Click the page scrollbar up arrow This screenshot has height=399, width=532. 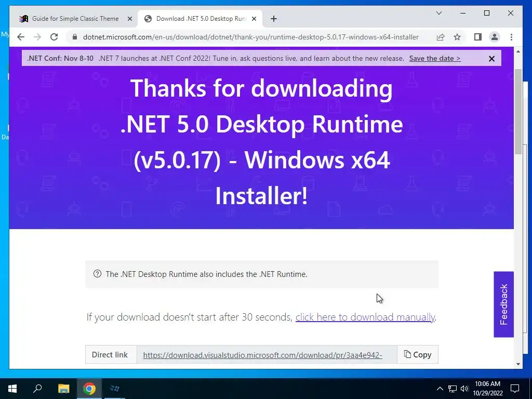pyautogui.click(x=518, y=51)
